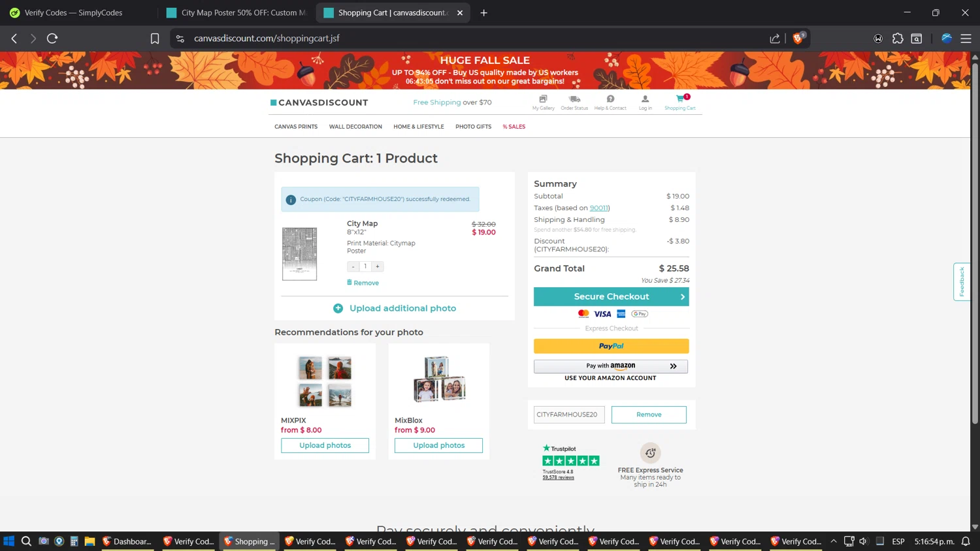Screen dimensions: 980x551
Task: Click the trash icon next to Remove
Action: point(350,283)
